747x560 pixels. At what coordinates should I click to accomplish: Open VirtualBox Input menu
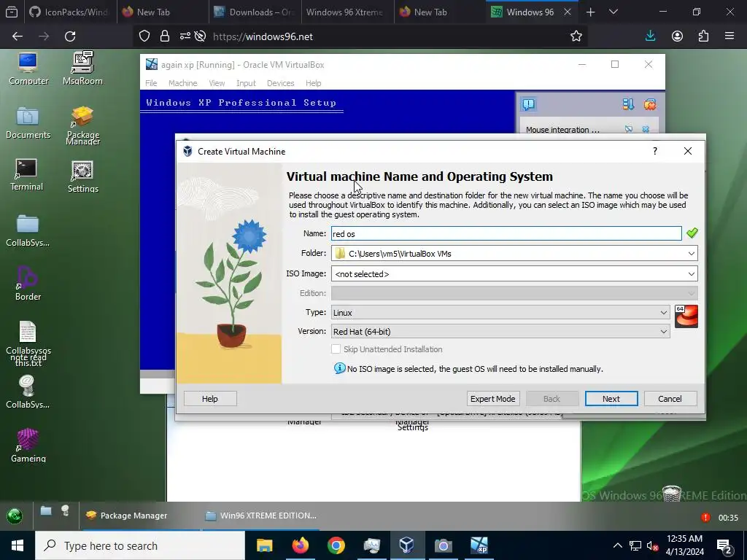tap(246, 83)
